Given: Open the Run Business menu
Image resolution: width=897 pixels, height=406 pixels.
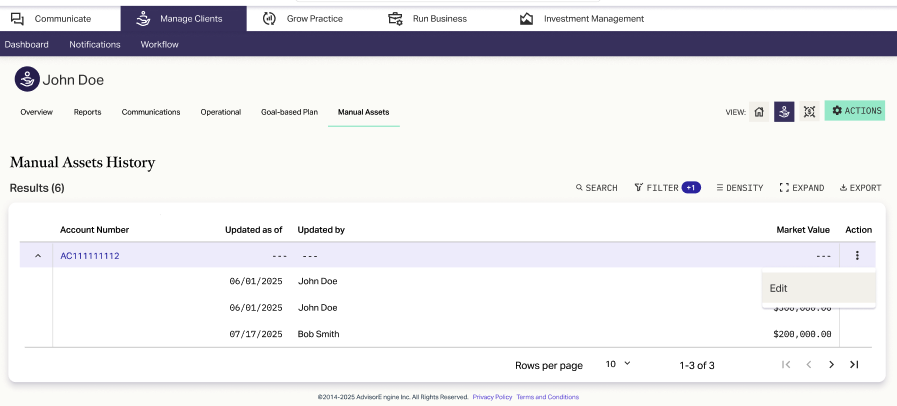Looking at the screenshot, I should tap(427, 19).
